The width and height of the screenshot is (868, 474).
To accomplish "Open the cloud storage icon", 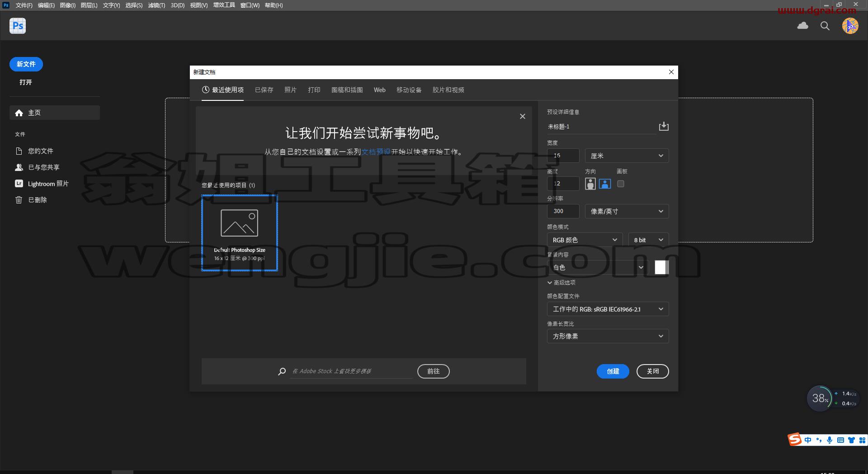I will click(803, 26).
